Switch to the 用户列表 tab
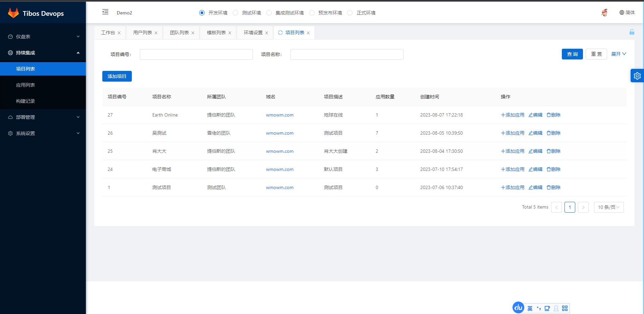The width and height of the screenshot is (644, 314). (143, 33)
